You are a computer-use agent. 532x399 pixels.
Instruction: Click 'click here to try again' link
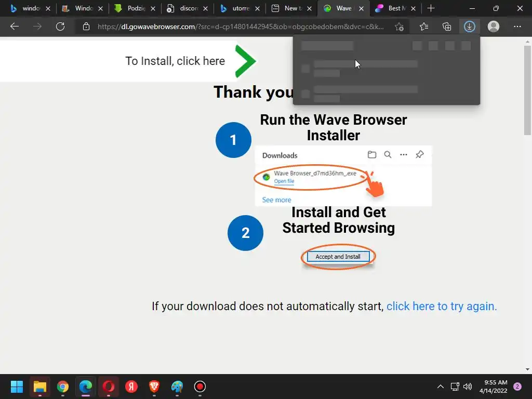pos(442,306)
